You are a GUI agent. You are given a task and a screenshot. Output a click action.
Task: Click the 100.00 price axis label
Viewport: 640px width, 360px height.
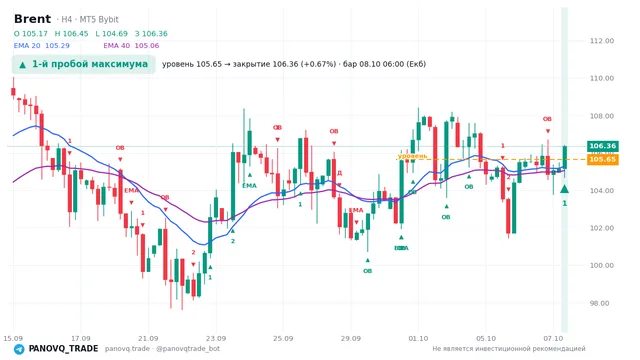point(602,265)
